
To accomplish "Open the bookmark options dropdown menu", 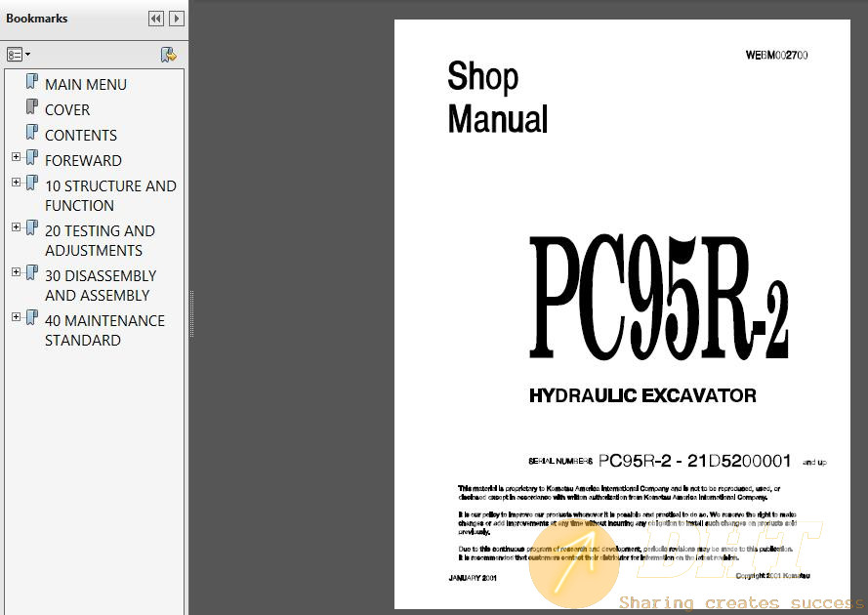I will point(19,55).
